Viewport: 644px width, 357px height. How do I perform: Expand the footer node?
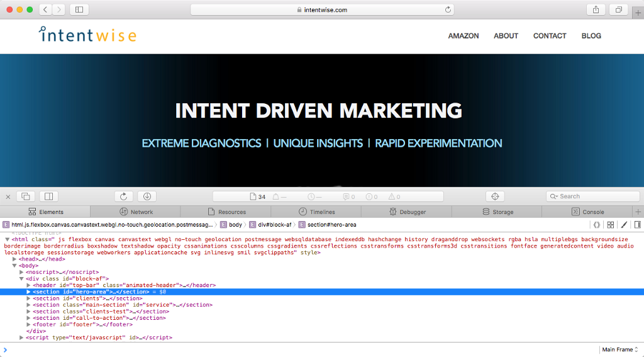point(28,324)
